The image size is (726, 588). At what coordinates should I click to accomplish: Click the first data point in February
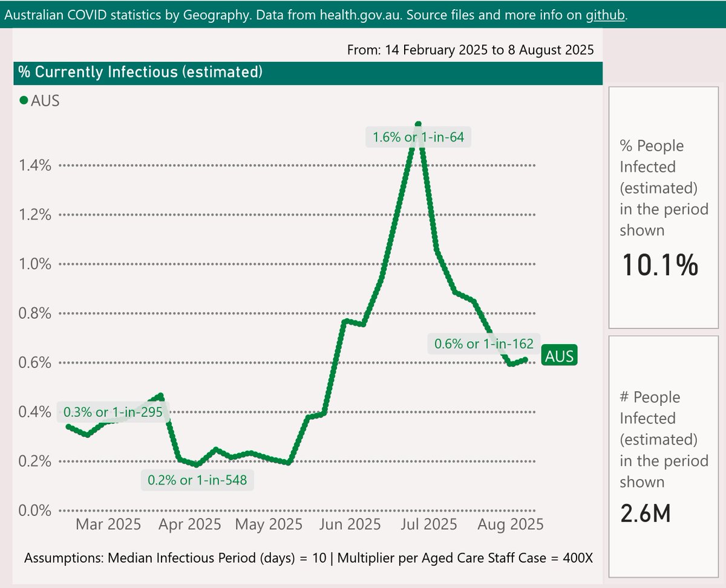pos(68,425)
